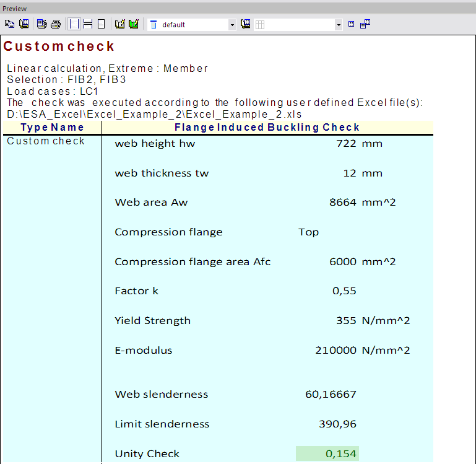The width and height of the screenshot is (476, 464).
Task: Click the 'Custom check' red heading
Action: [59, 46]
